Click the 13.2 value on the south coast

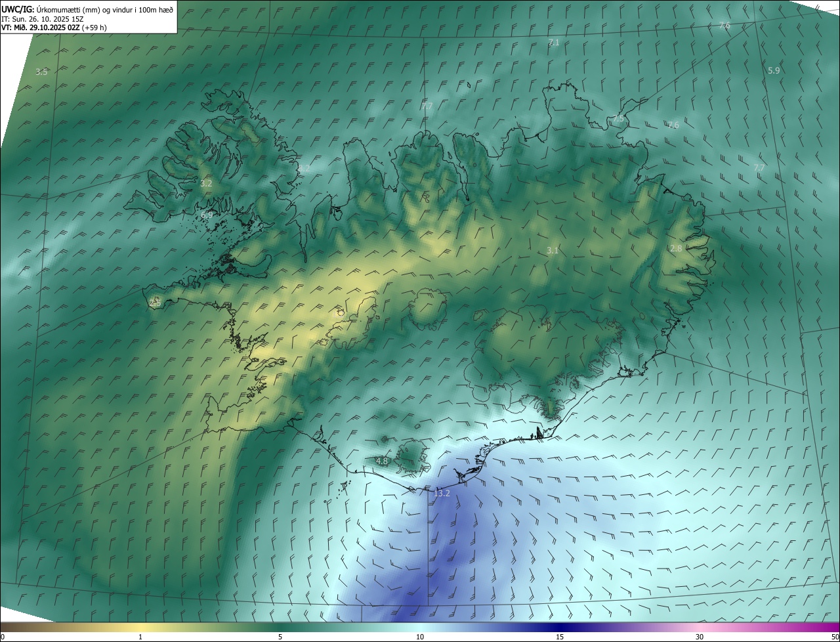pyautogui.click(x=442, y=493)
